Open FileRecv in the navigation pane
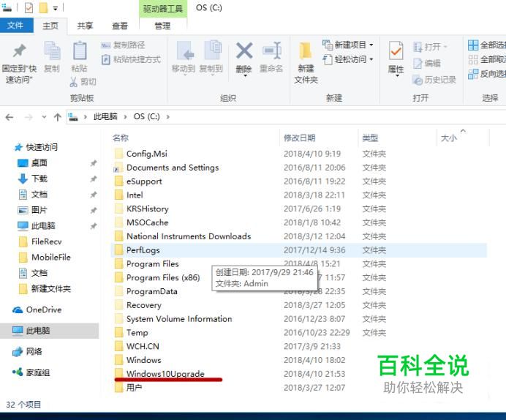Image resolution: width=506 pixels, height=420 pixels. [40, 241]
